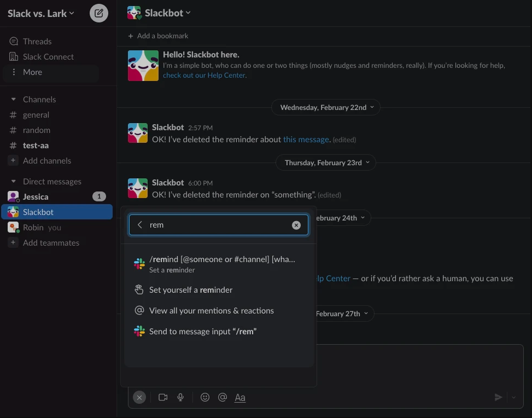Open the check out our Help Center link
The width and height of the screenshot is (532, 418).
(x=204, y=76)
